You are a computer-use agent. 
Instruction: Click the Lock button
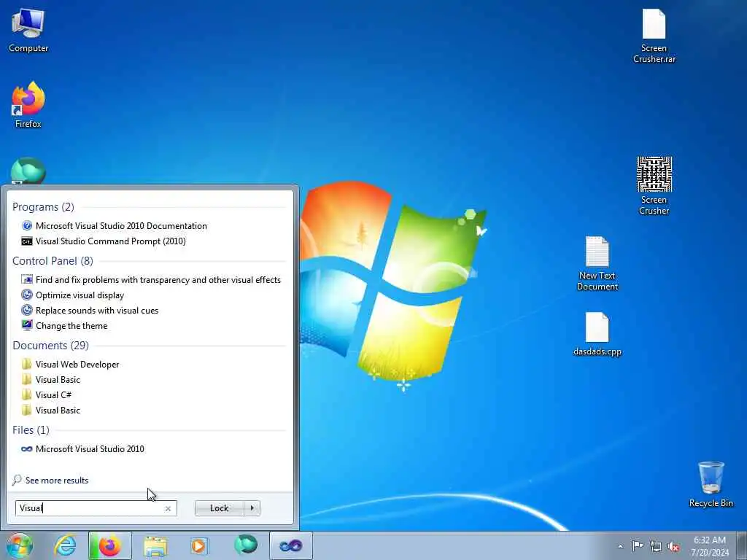[219, 508]
